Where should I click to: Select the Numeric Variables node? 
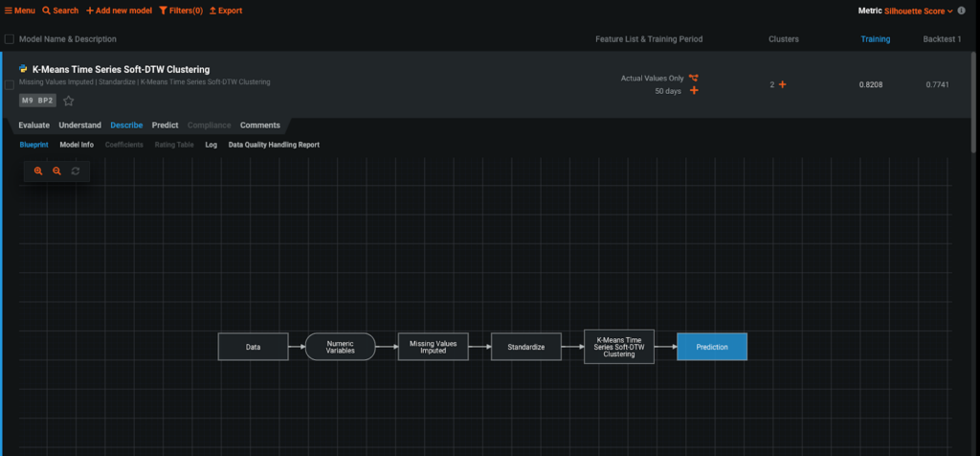point(341,347)
